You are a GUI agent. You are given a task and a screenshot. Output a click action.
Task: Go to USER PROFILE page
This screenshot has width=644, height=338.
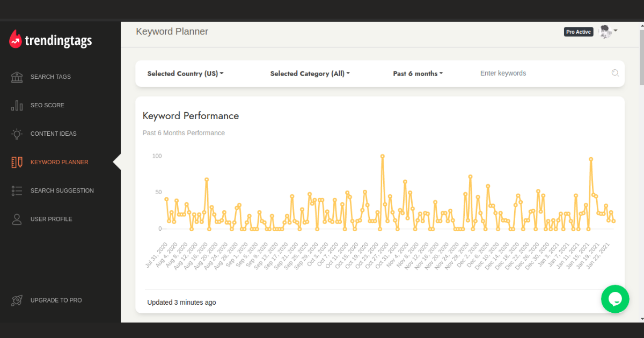click(52, 219)
